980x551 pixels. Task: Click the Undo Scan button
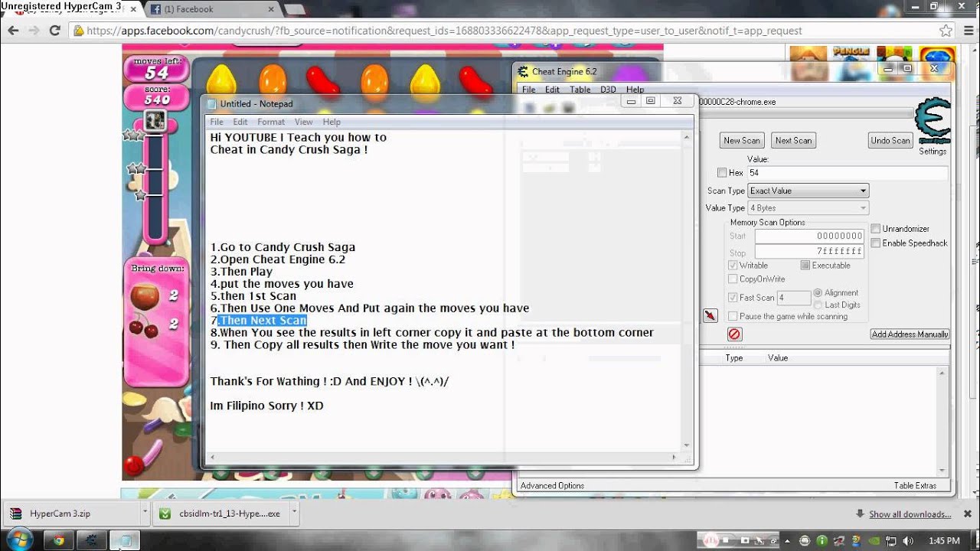click(x=890, y=141)
